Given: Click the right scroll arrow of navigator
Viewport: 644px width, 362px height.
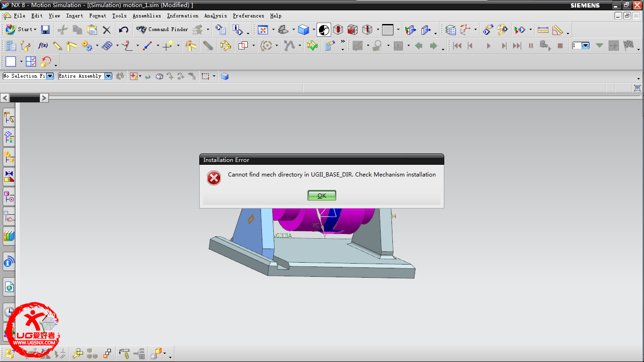Looking at the screenshot, I should 44,98.
